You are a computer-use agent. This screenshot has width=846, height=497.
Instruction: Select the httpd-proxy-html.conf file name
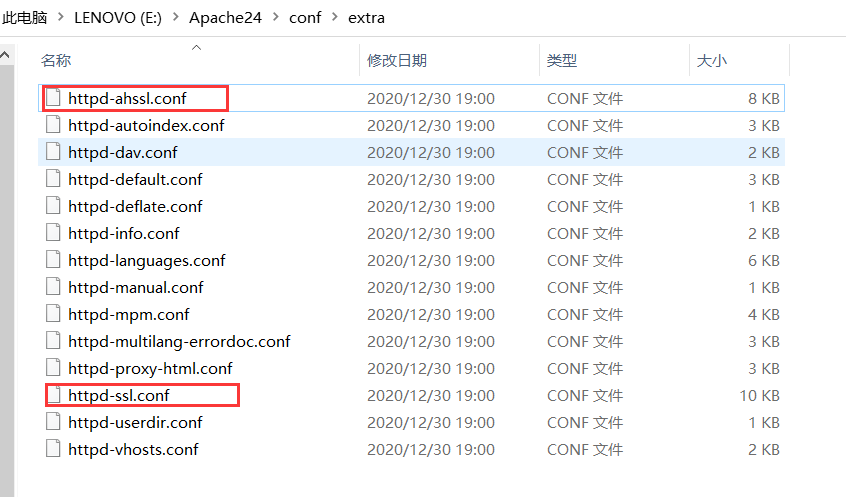151,368
